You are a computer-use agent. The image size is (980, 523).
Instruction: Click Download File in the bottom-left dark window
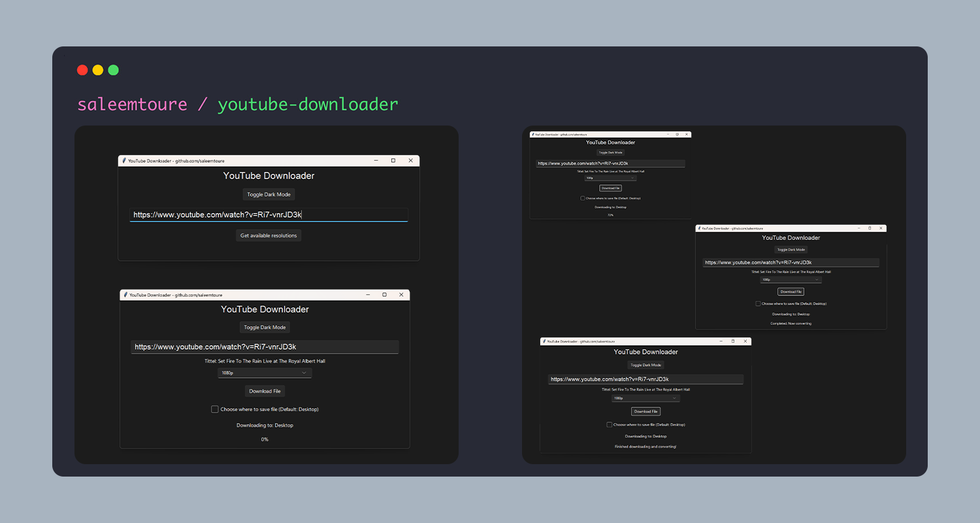click(x=264, y=390)
